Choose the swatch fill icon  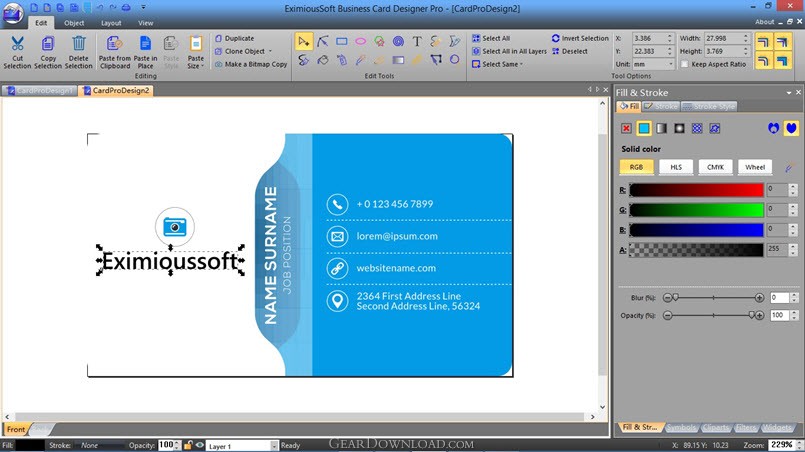click(715, 128)
